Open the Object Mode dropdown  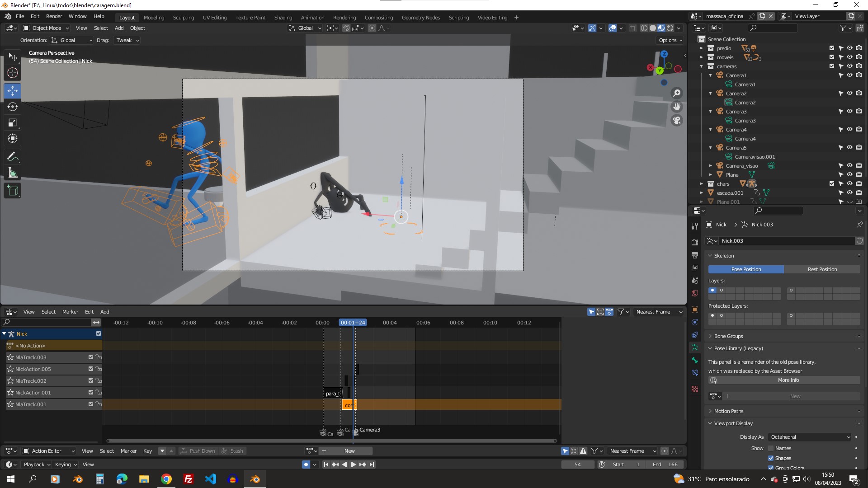[46, 28]
